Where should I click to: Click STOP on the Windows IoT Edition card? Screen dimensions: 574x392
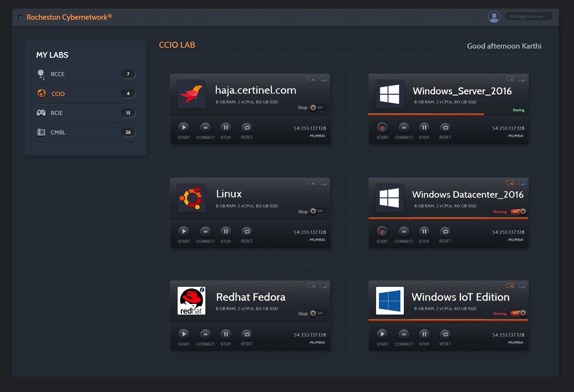424,334
